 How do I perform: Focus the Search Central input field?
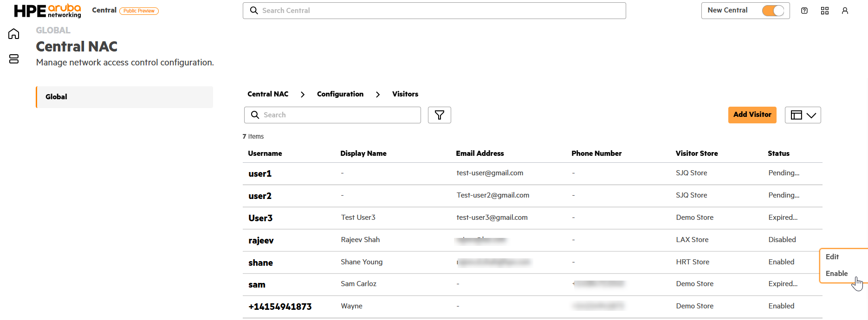point(434,11)
